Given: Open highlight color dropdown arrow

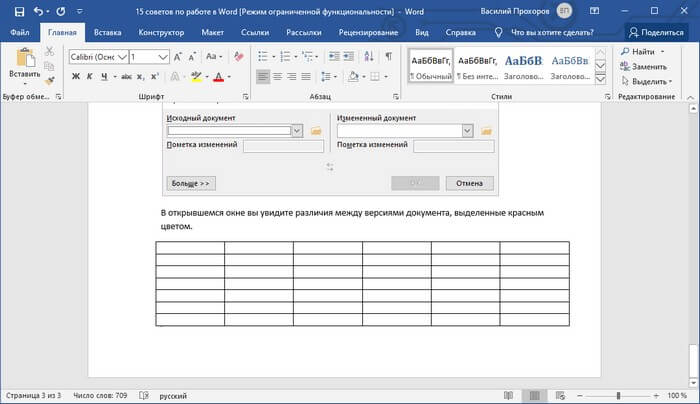Looking at the screenshot, I should click(207, 77).
